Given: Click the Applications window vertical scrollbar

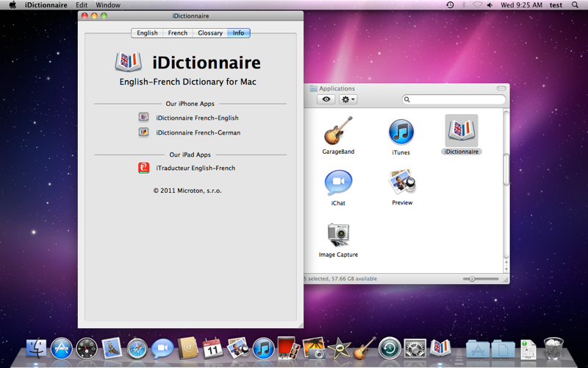Looking at the screenshot, I should (506, 169).
